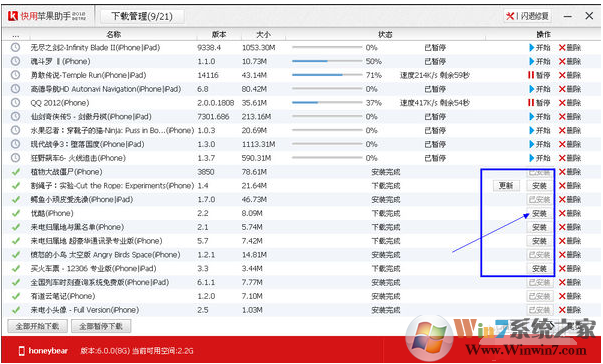Select the 有道云笔记(iPhone) row name
Viewport: 603px width, 364px height.
coord(63,296)
